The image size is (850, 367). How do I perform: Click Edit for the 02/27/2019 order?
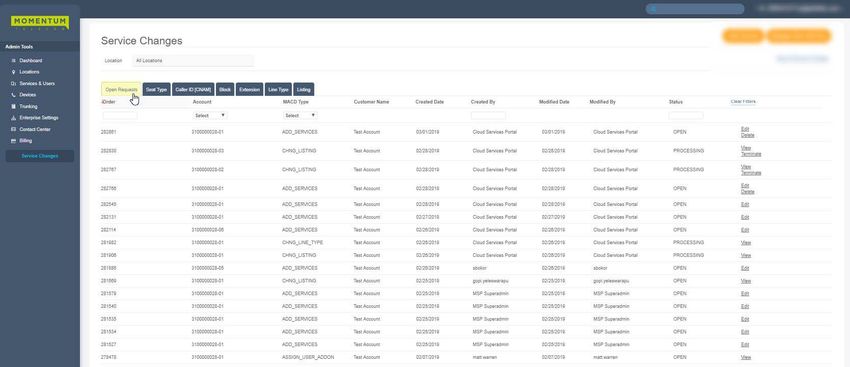coord(744,217)
